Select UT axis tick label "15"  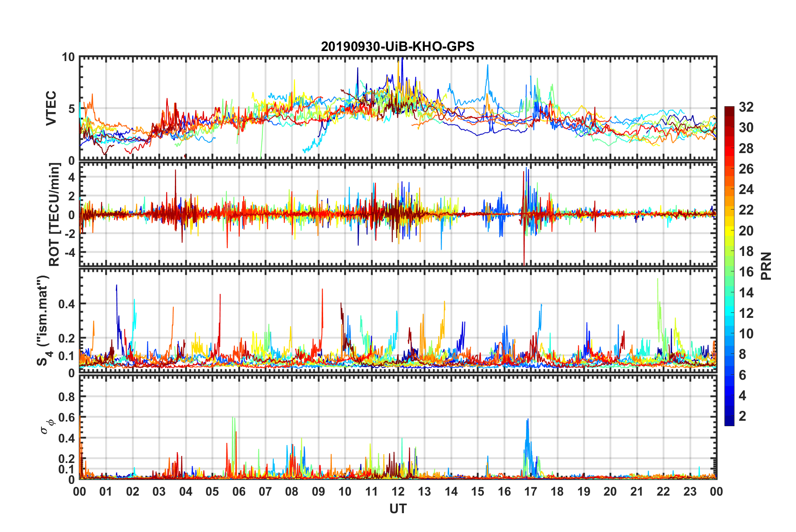[x=478, y=491]
